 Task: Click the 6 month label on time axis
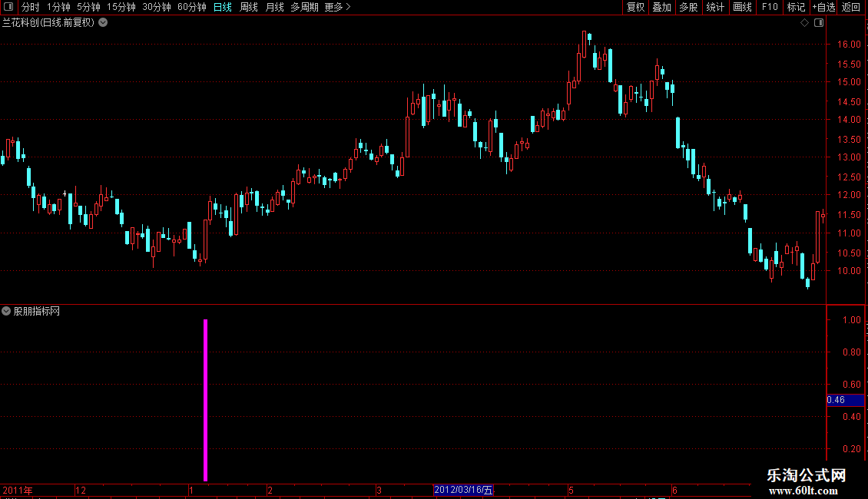click(x=674, y=490)
